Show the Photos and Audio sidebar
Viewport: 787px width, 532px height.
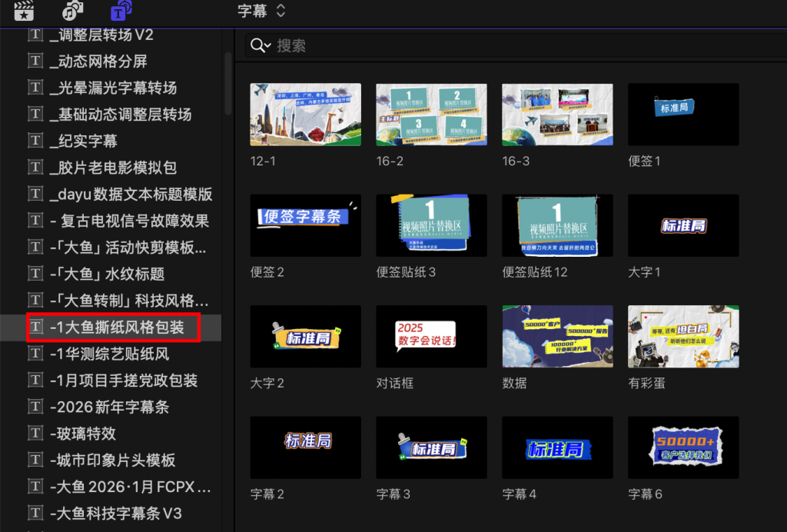click(73, 12)
